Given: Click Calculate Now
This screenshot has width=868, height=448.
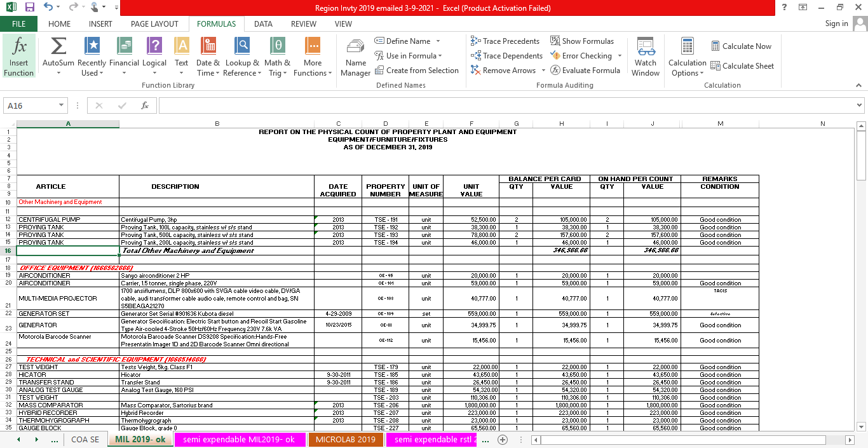Looking at the screenshot, I should click(x=741, y=46).
